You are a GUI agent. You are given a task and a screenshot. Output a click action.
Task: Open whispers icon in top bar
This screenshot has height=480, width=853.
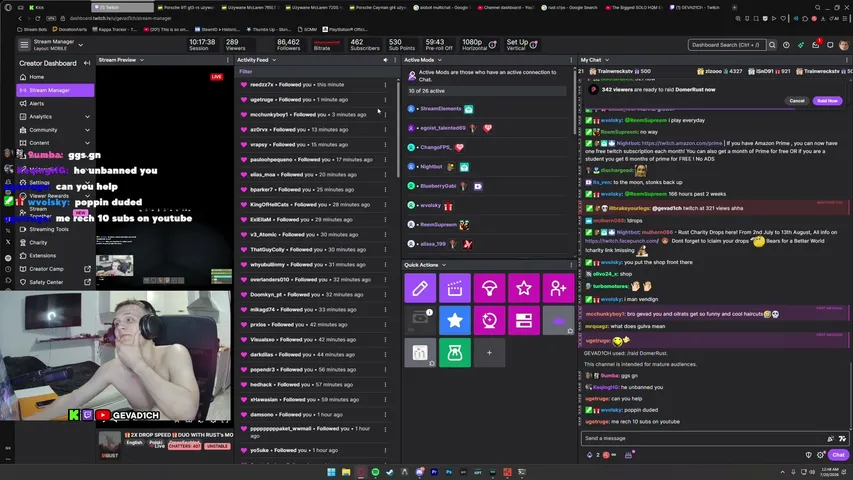(830, 45)
